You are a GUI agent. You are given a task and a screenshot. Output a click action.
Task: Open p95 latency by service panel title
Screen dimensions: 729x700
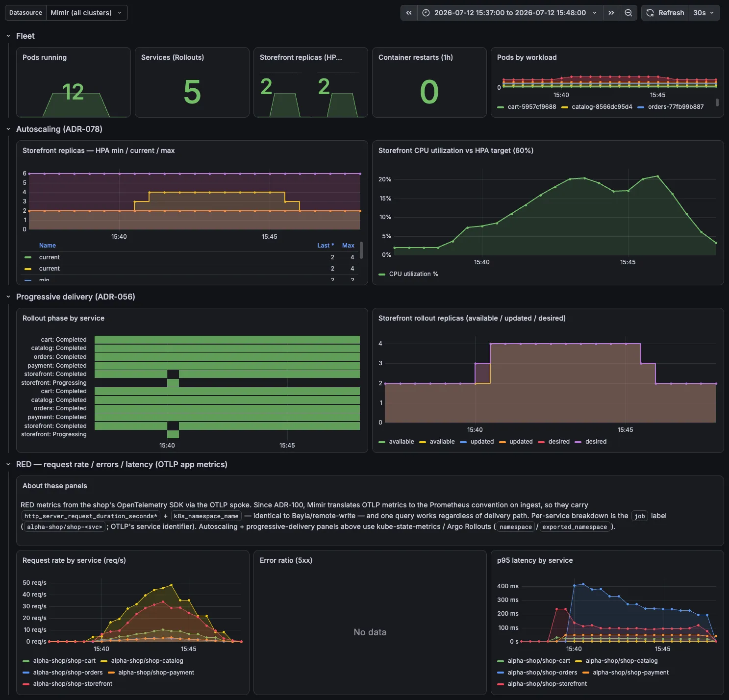[x=535, y=560]
